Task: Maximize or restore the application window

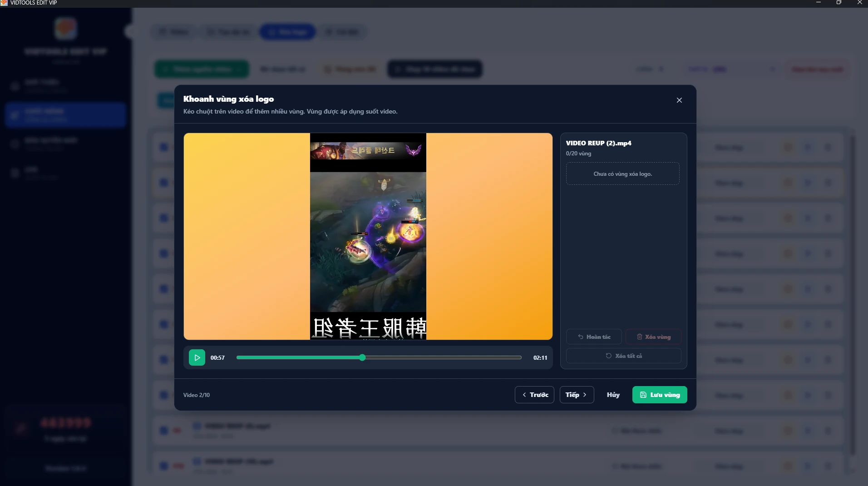Action: (838, 3)
